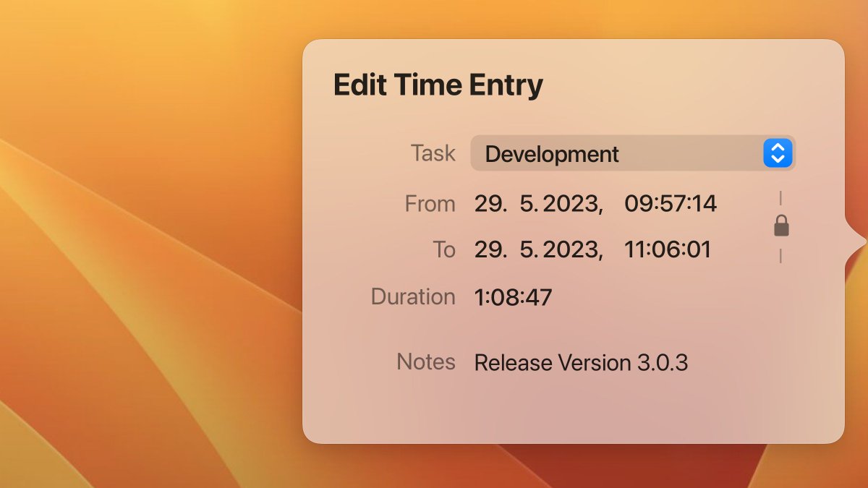Screen dimensions: 868x488
Task: Click the Edit Time Entry heading
Action: (438, 85)
